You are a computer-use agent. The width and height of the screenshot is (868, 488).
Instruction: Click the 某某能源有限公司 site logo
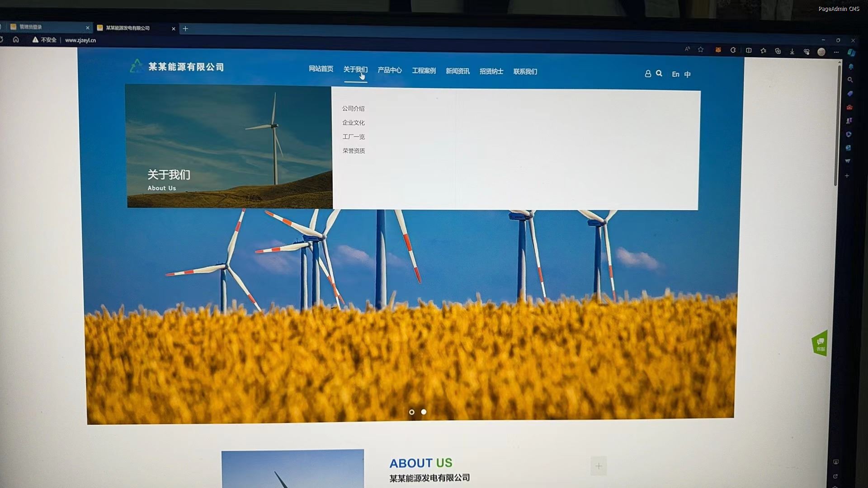[x=177, y=66]
